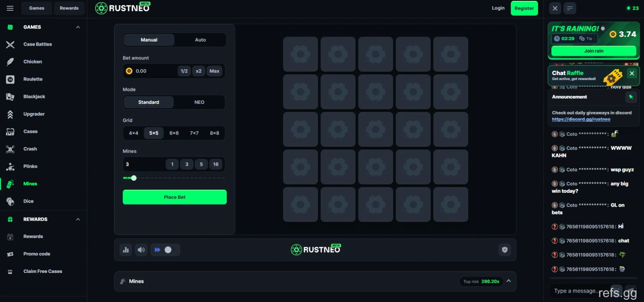This screenshot has height=302, width=644.
Task: Dismiss the Chat Raffle banner
Action: click(632, 73)
